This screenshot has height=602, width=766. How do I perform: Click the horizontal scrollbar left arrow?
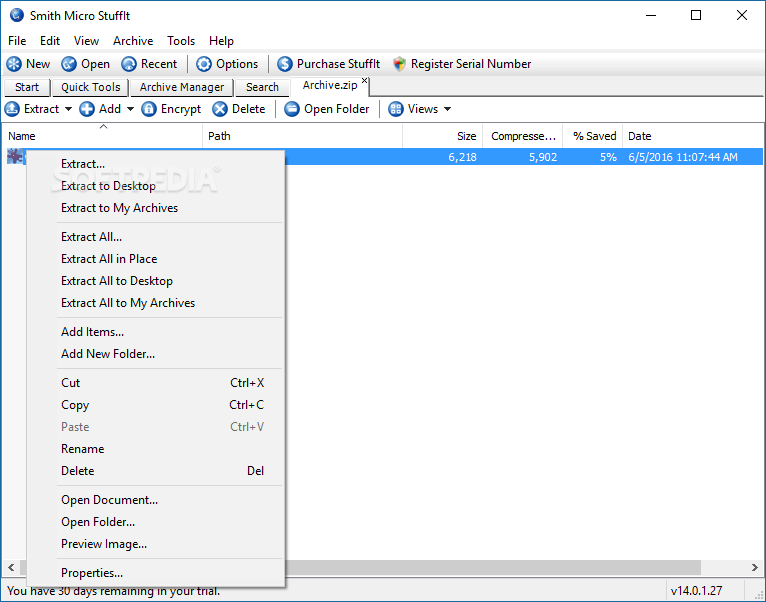point(11,567)
